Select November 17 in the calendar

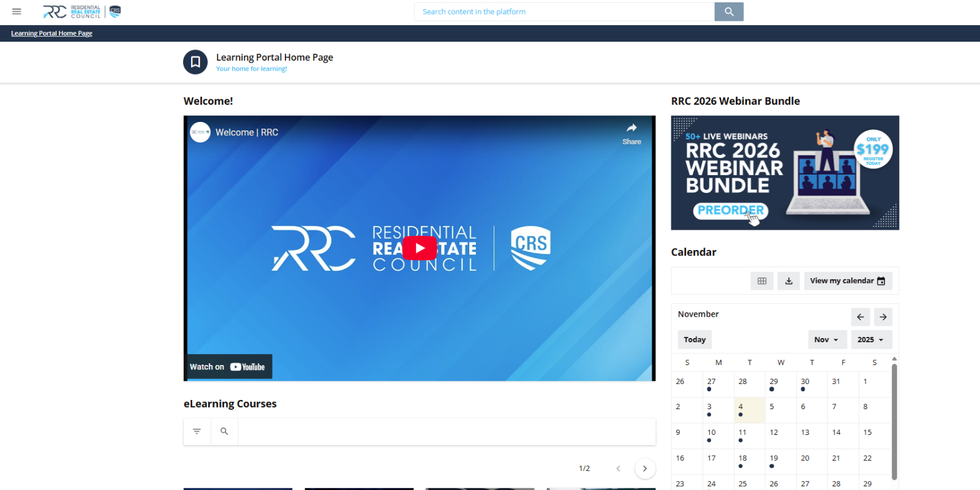[718, 461]
